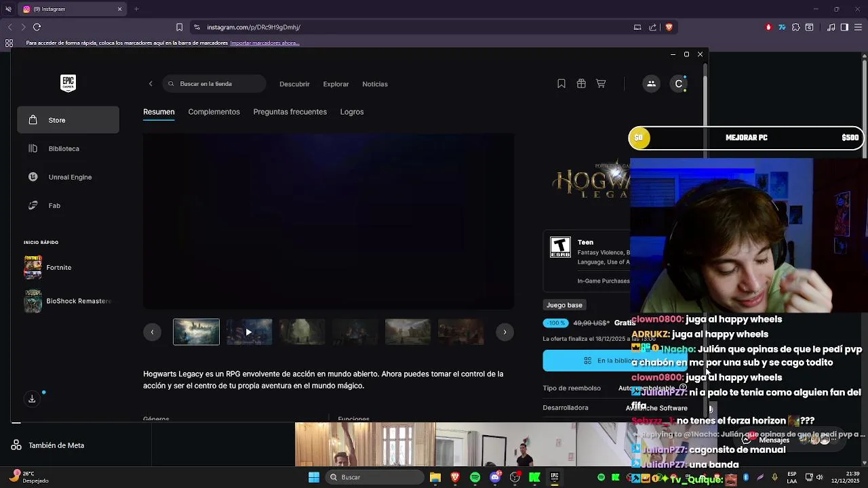Click the share icon in Brave address bar
The image size is (868, 488).
[653, 27]
